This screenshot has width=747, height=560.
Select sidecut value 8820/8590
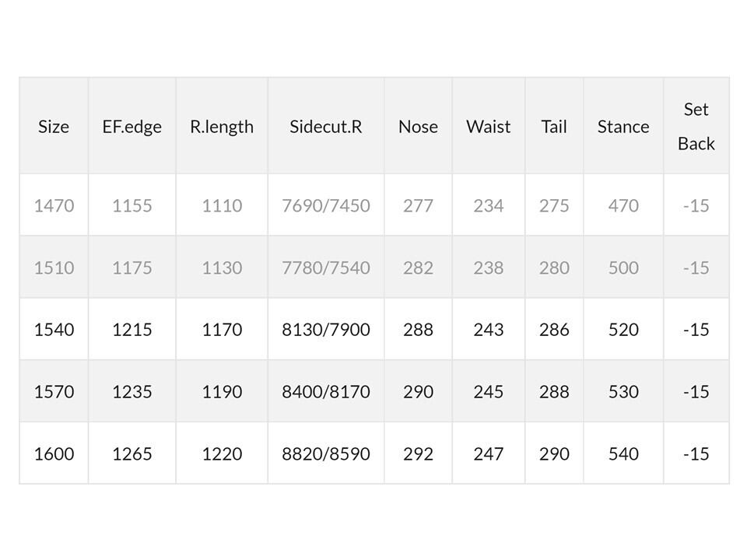click(x=326, y=453)
